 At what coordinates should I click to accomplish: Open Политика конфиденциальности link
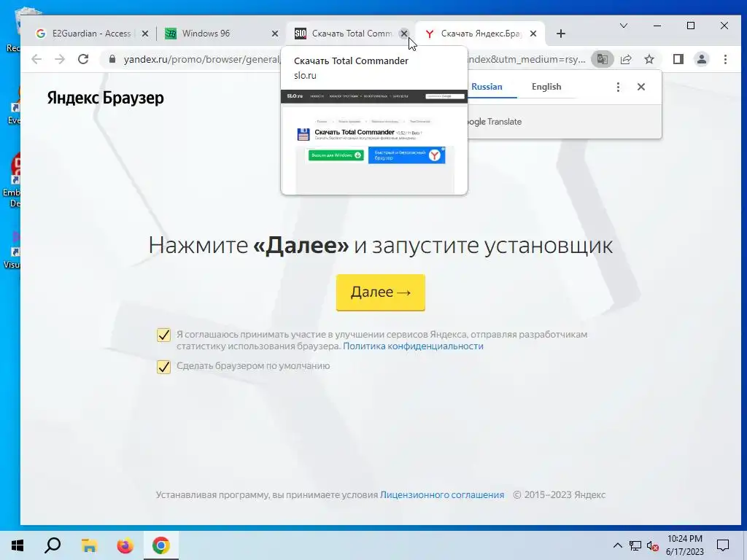click(x=413, y=346)
